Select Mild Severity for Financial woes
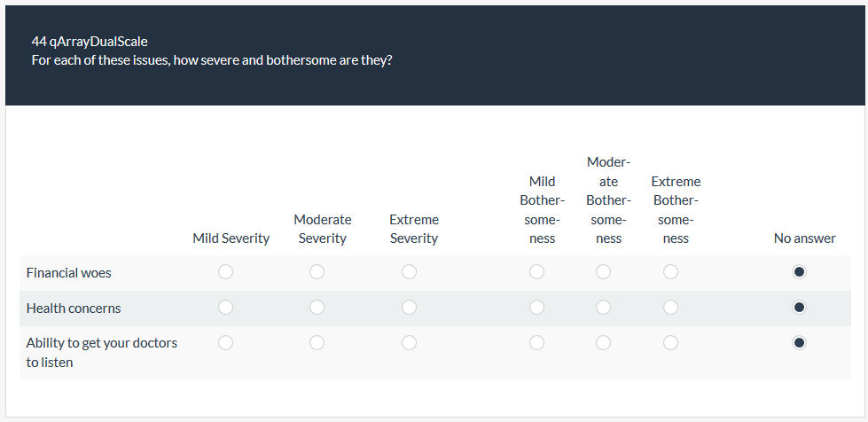 [x=225, y=272]
